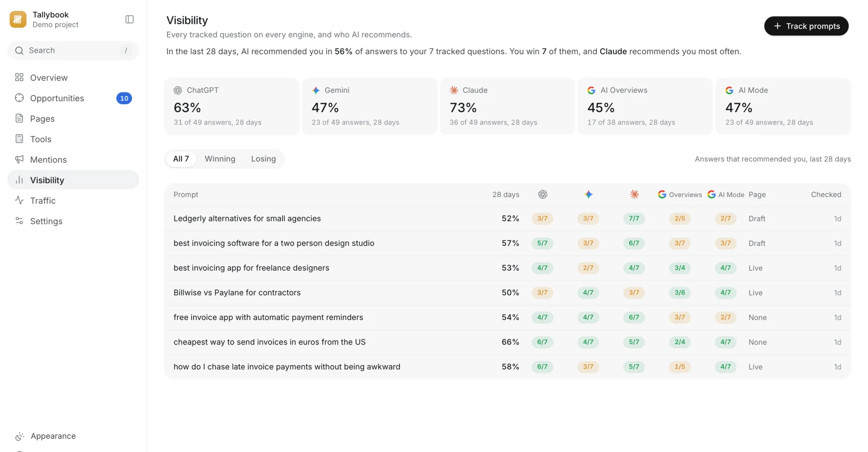Click Draft page status in Ledgerly row
This screenshot has height=452, width=868.
pyautogui.click(x=757, y=219)
